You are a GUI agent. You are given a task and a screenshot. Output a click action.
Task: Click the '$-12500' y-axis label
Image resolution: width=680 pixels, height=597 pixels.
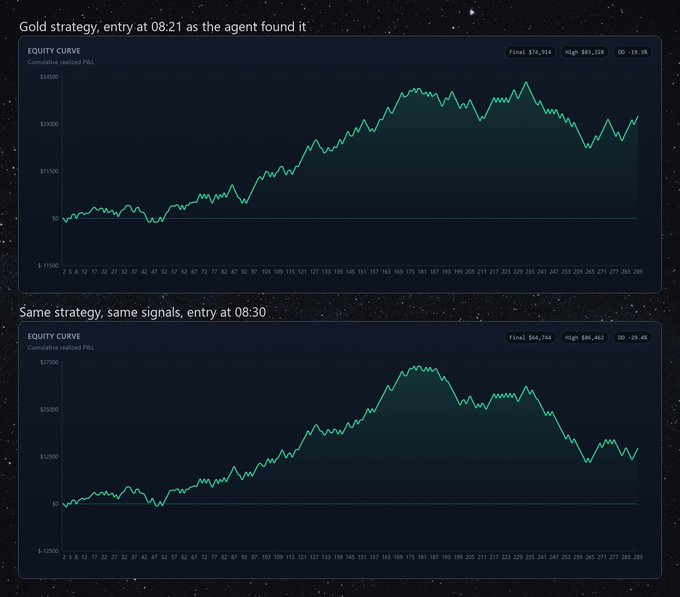tap(48, 551)
